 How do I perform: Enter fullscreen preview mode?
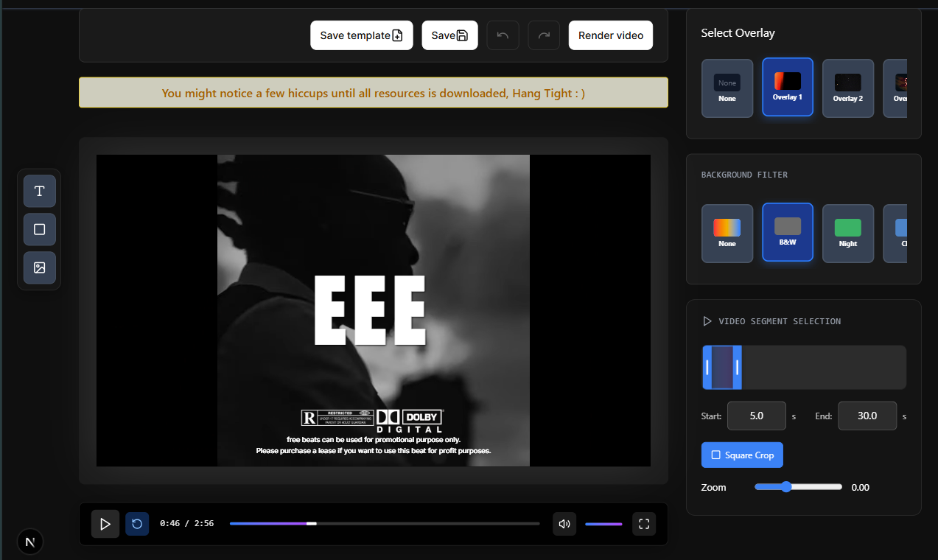(x=644, y=524)
